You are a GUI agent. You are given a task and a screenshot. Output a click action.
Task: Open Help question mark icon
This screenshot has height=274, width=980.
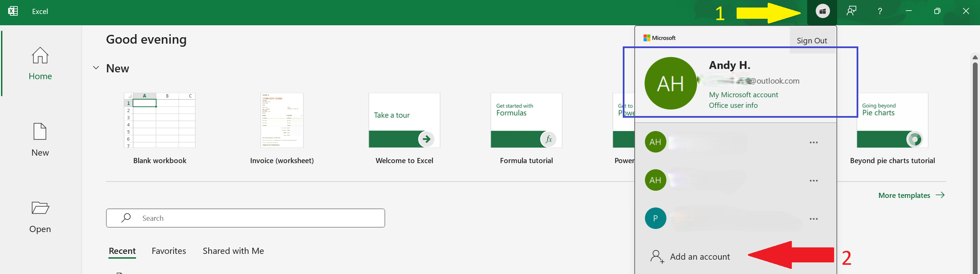coord(880,11)
